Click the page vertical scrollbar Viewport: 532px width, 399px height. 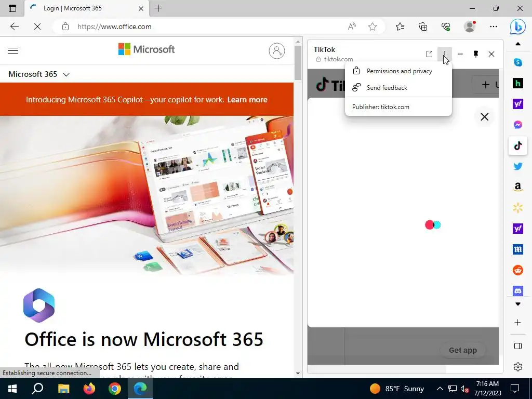[x=298, y=63]
